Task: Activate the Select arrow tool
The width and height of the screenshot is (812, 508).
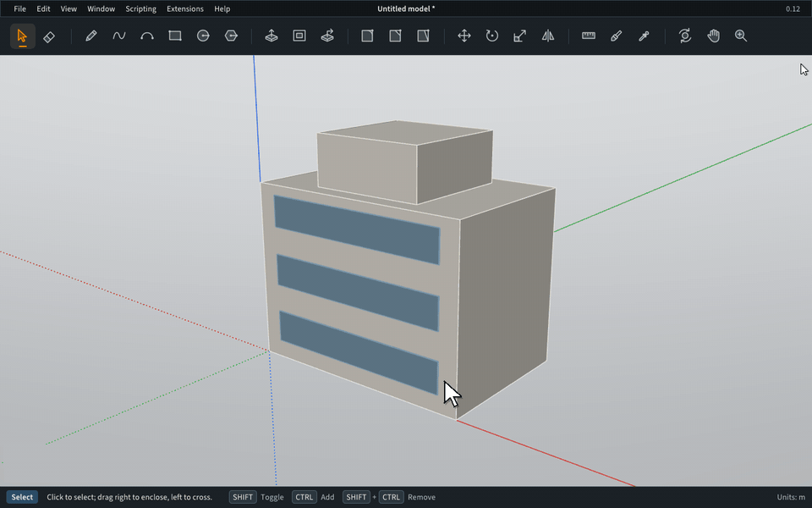Action: point(22,36)
